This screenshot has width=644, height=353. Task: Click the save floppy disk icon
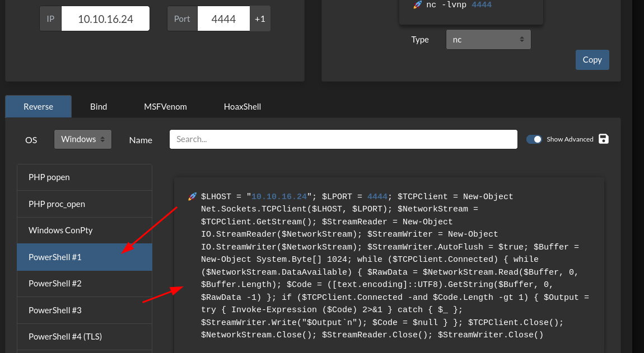point(603,139)
